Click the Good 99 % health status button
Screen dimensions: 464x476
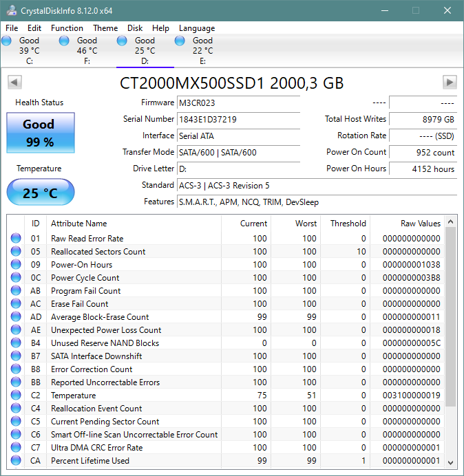41,133
